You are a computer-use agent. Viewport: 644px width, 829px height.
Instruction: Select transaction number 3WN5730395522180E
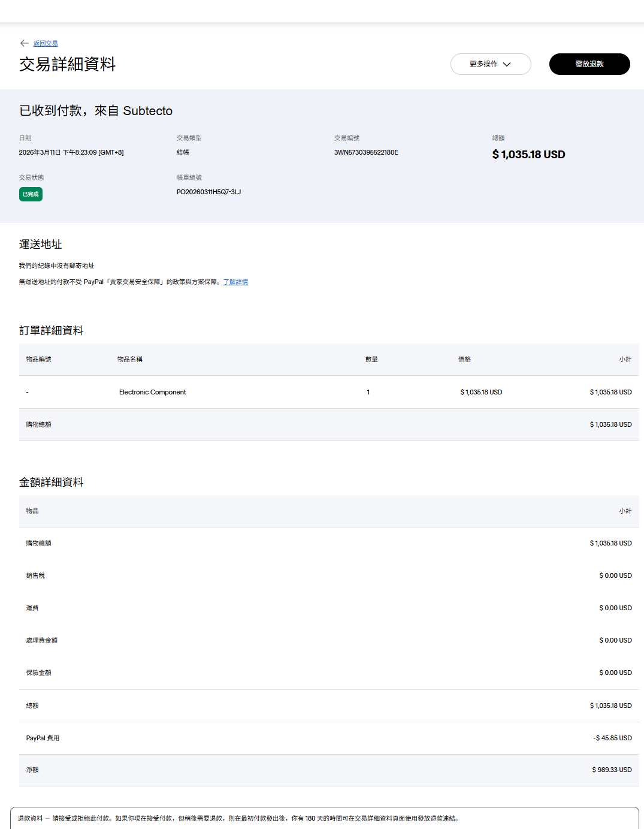(x=366, y=152)
